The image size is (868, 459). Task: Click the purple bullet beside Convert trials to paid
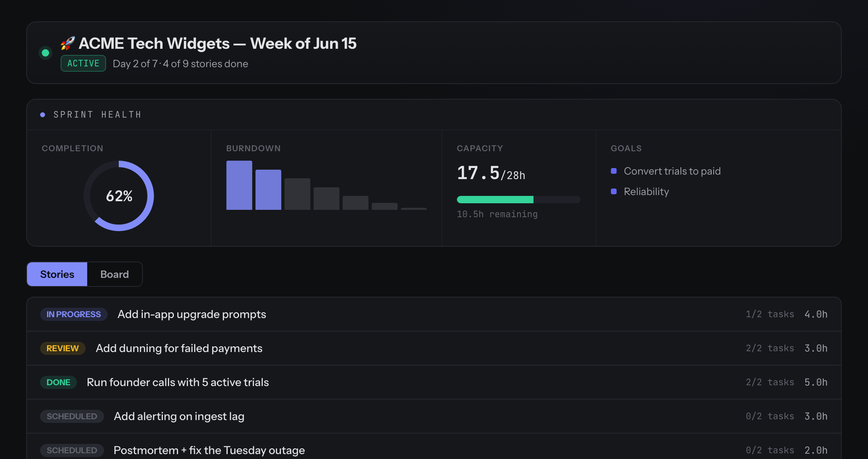click(x=614, y=171)
